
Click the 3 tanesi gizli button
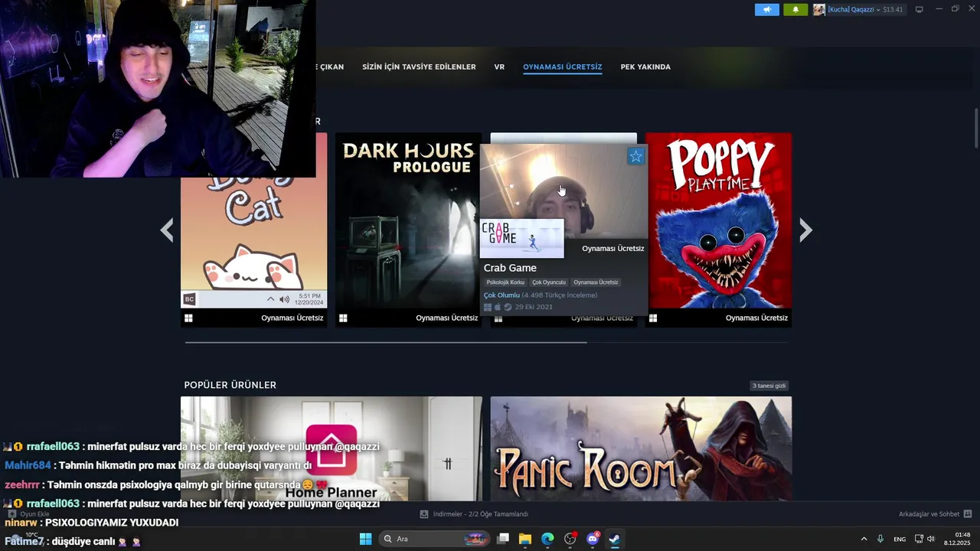(x=769, y=386)
